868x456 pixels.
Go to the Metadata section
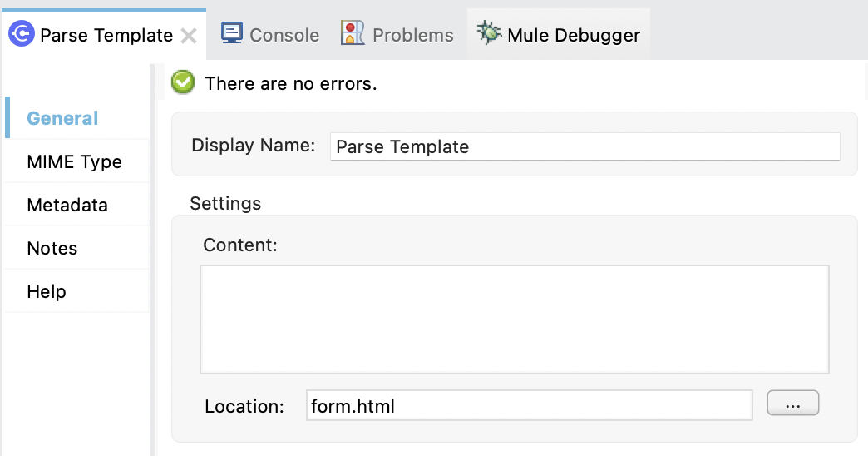pos(67,205)
